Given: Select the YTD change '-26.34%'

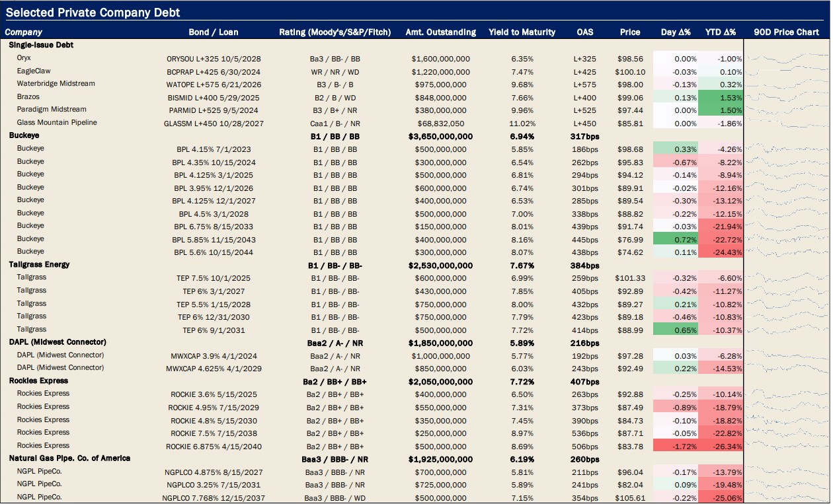Looking at the screenshot, I should 720,447.
